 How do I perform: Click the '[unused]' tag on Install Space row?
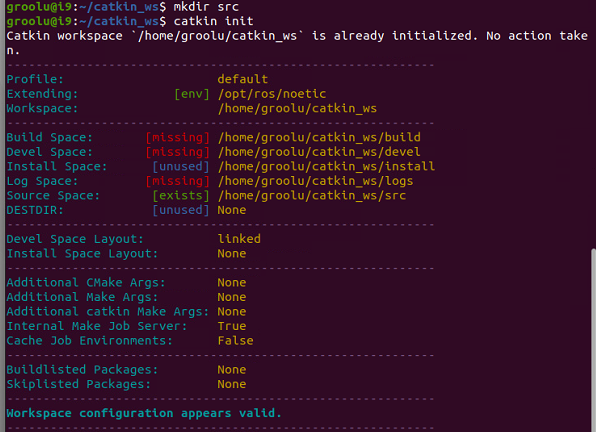181,166
